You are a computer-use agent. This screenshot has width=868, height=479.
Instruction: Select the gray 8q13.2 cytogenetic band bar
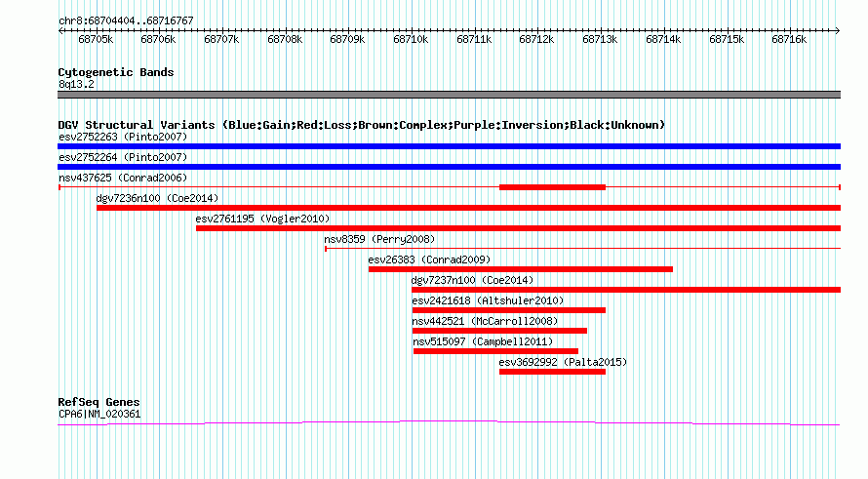coord(449,95)
